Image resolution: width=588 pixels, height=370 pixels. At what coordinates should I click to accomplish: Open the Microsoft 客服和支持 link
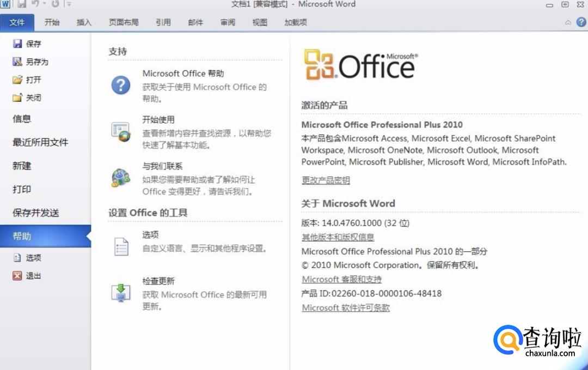(341, 280)
